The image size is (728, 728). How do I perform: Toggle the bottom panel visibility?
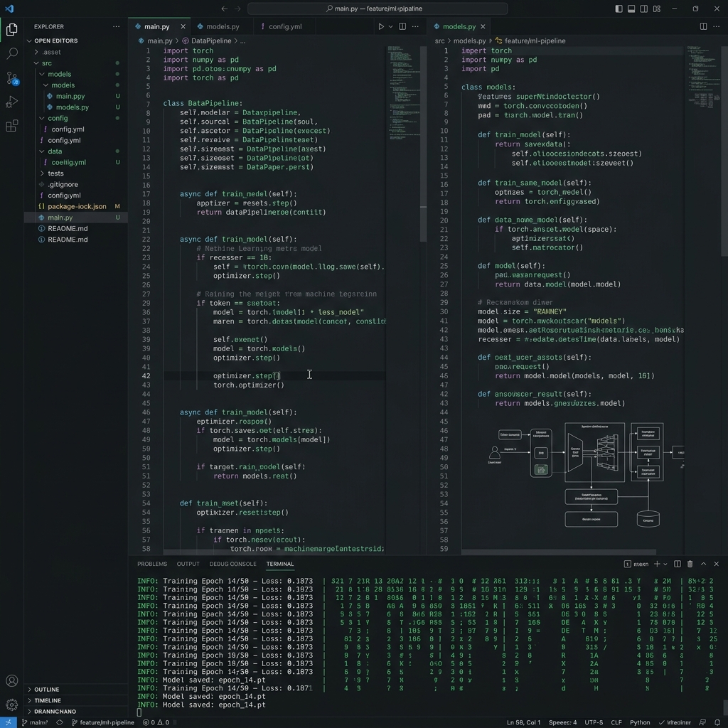(631, 8)
